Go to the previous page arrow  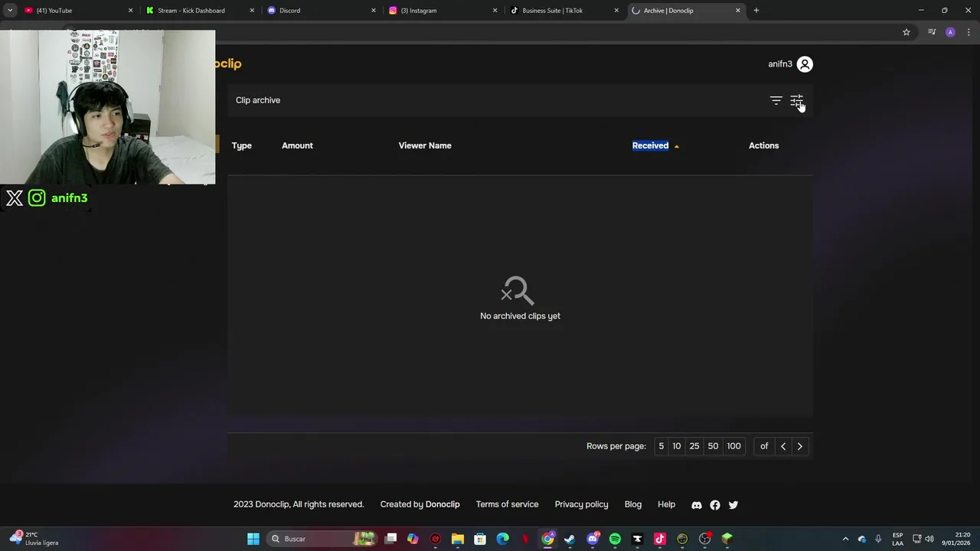tap(783, 446)
